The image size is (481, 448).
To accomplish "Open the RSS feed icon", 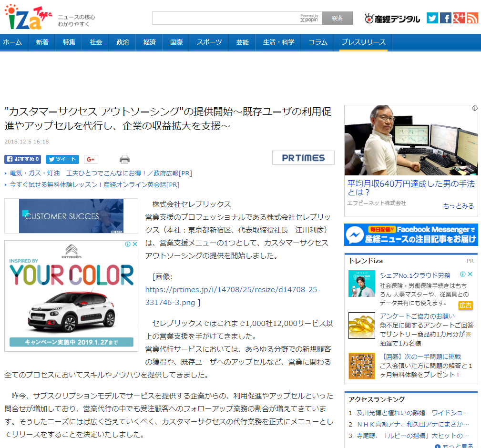I will pyautogui.click(x=472, y=18).
